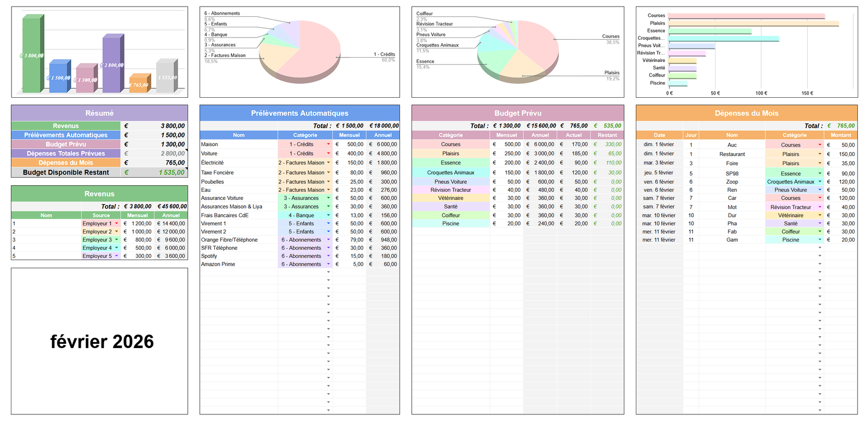This screenshot has height=422, width=868.
Task: Expand the Frais Bancaires CdE category dropdown
Action: pyautogui.click(x=328, y=216)
